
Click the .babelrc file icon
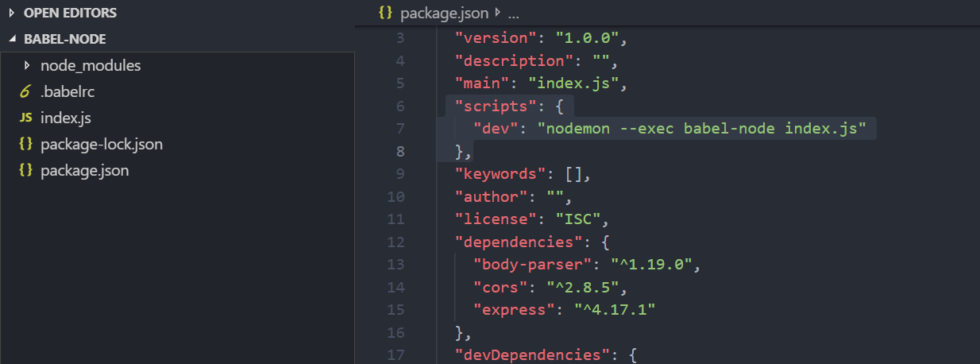[25, 91]
